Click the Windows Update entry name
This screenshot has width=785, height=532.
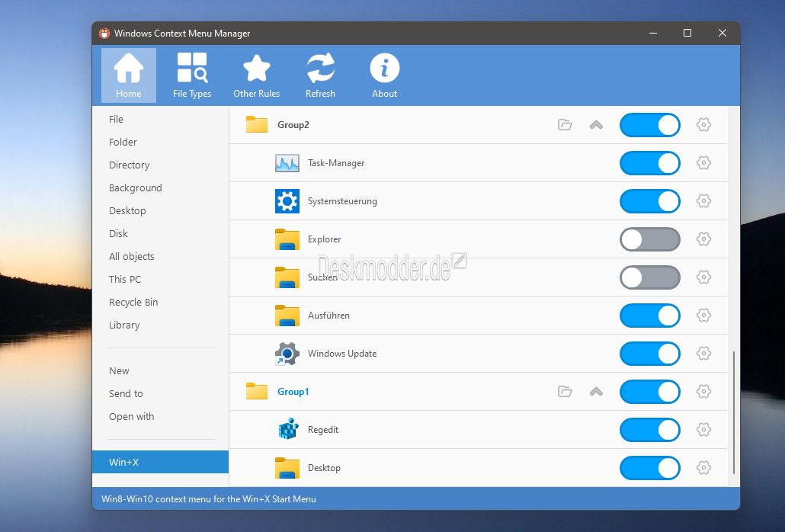click(x=342, y=354)
